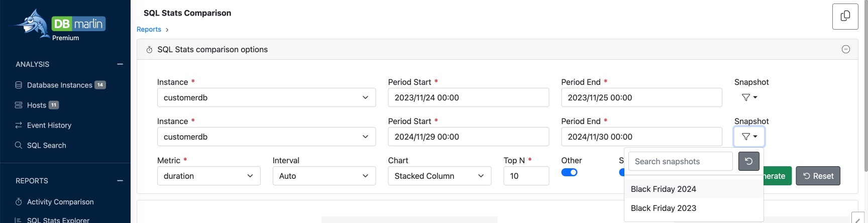868x223 pixels.
Task: Go to Event History
Action: [x=49, y=125]
